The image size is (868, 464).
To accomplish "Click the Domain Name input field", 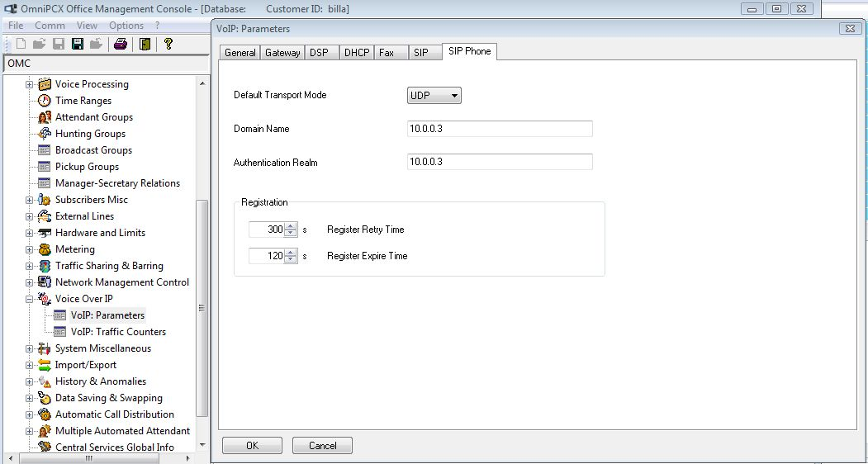I will point(500,129).
